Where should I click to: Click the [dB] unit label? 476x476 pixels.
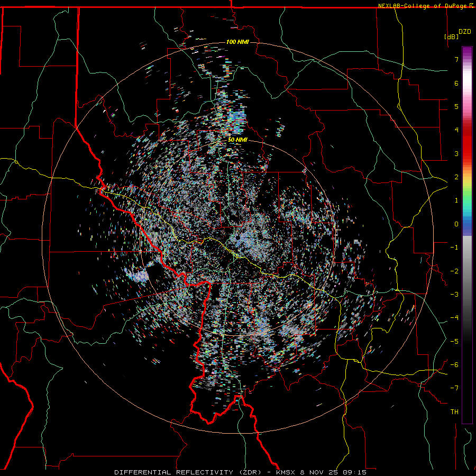[x=452, y=36]
